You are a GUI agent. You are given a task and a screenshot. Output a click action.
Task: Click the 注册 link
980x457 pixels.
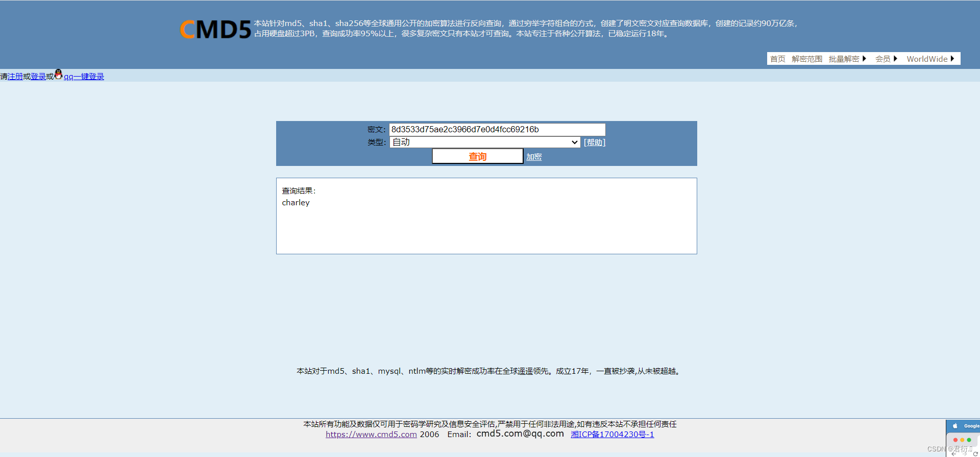[x=15, y=77]
